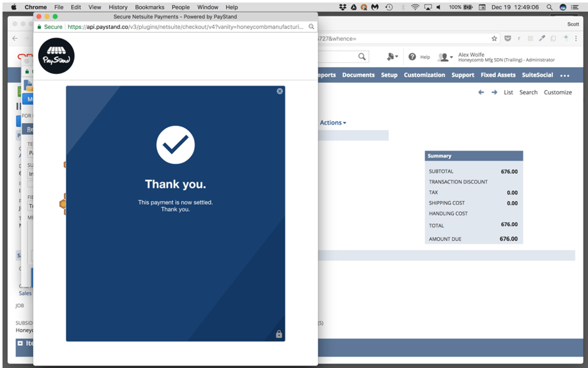This screenshot has width=588, height=368.
Task: Click the NetSuite search magnifier icon
Action: 362,57
